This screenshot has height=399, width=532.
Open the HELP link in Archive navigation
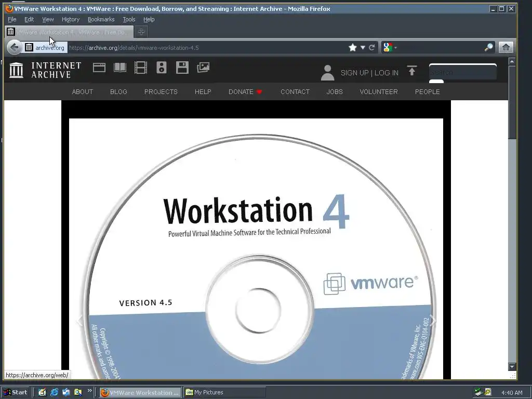coord(203,92)
